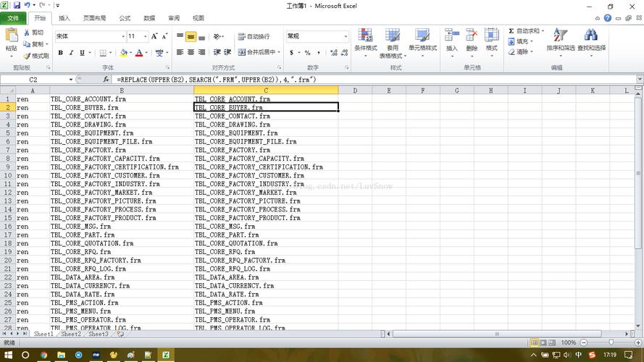The height and width of the screenshot is (362, 644).
Task: Switch to Formulas (公式) tab
Action: (x=125, y=18)
